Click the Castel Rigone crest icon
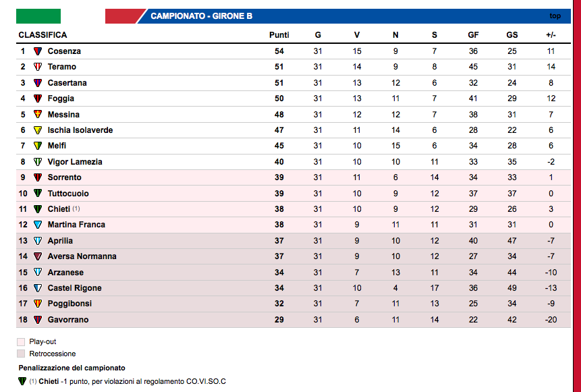The height and width of the screenshot is (392, 581). [38, 288]
